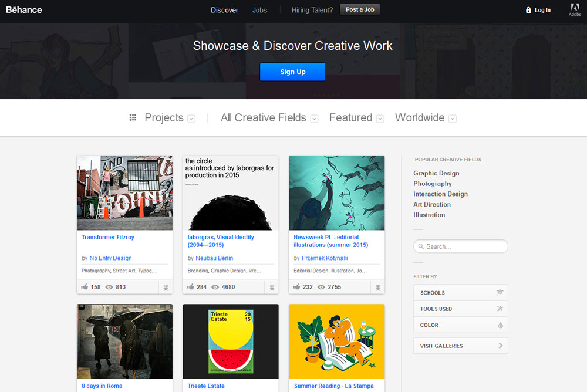The height and width of the screenshot is (392, 587).
Task: Click Trieste Estate title link
Action: pyautogui.click(x=206, y=386)
